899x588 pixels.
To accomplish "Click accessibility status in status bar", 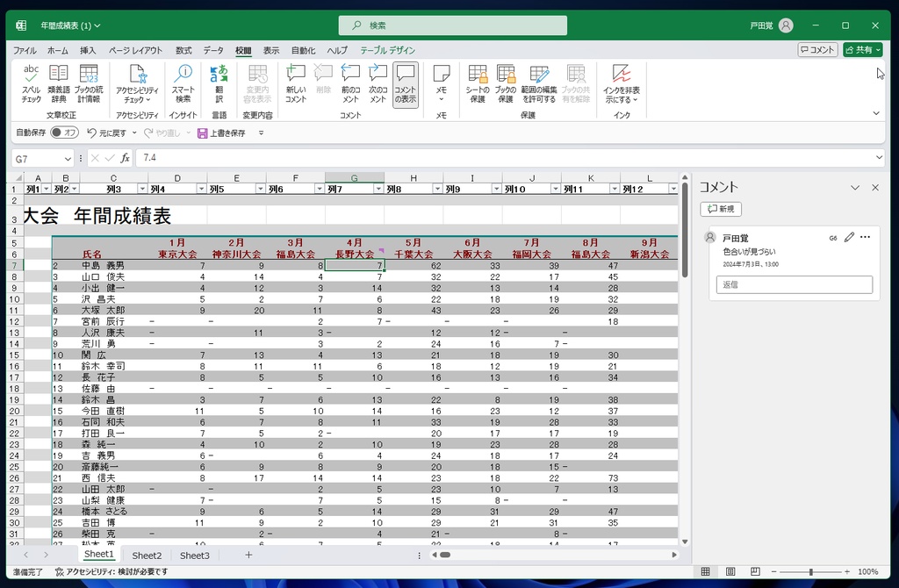I will click(111, 571).
